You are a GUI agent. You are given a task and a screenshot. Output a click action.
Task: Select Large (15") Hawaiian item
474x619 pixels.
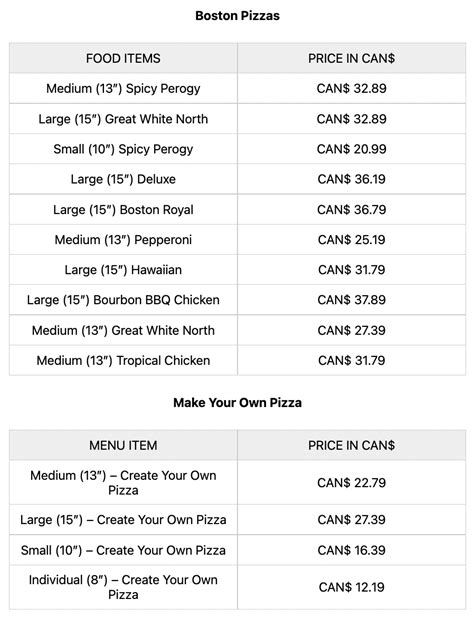tap(123, 270)
